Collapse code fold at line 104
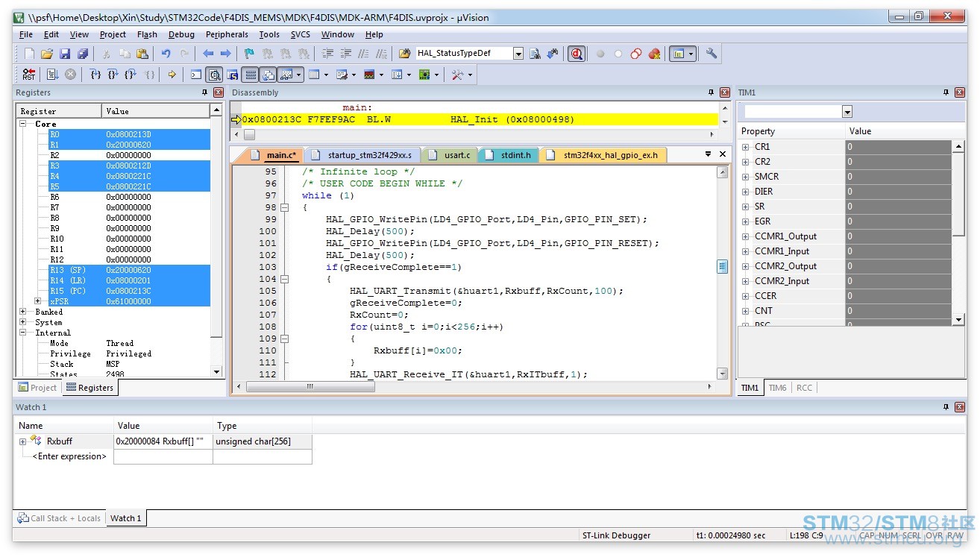Screen dimensions: 980x557 pos(284,279)
